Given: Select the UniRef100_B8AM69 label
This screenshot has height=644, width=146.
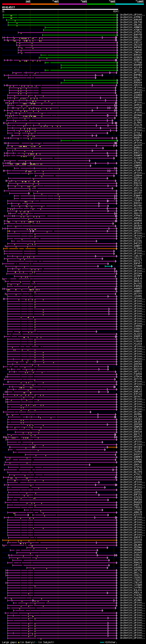Looking at the screenshot, I should tap(131, 65).
